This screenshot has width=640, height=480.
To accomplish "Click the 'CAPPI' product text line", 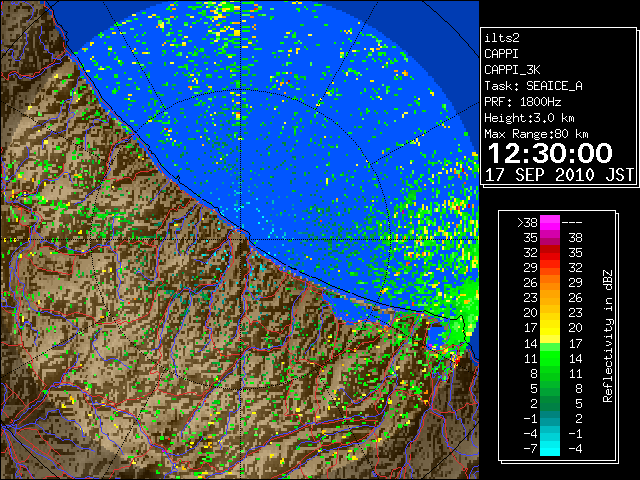I will click(501, 54).
